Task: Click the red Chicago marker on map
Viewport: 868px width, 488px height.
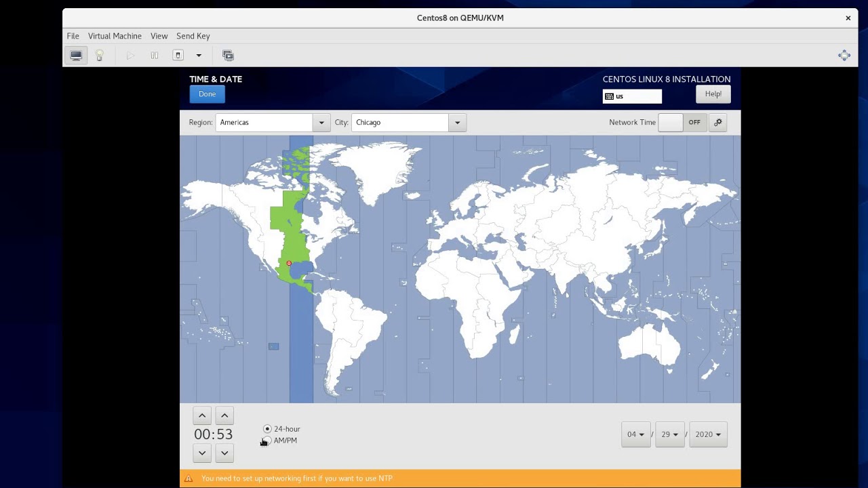Action: [289, 264]
